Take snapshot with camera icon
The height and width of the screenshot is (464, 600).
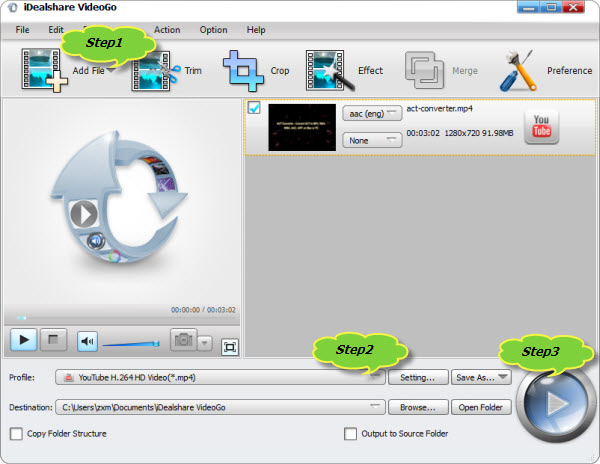[184, 340]
